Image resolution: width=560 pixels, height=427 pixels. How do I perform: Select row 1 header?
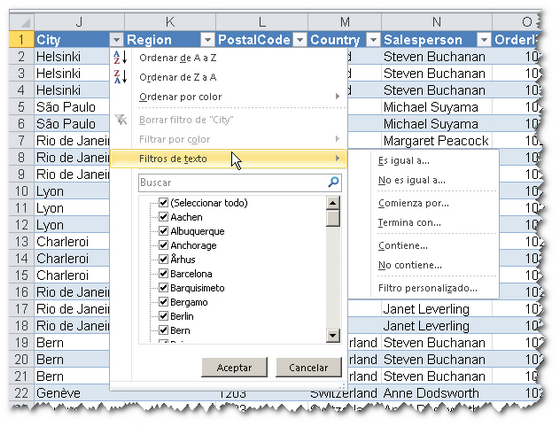[21, 40]
